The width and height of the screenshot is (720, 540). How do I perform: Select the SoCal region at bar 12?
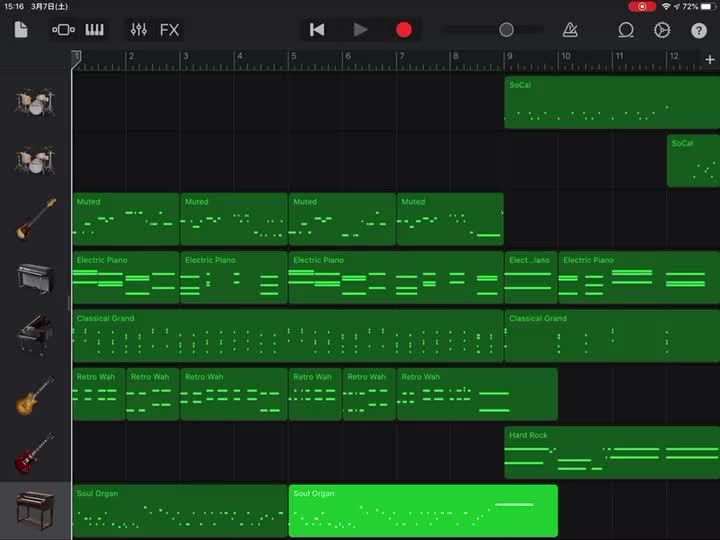(x=693, y=161)
